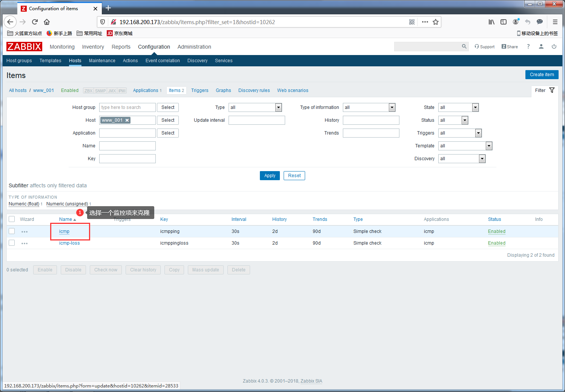The width and height of the screenshot is (565, 392).
Task: Click the Name filter input field
Action: (x=127, y=146)
